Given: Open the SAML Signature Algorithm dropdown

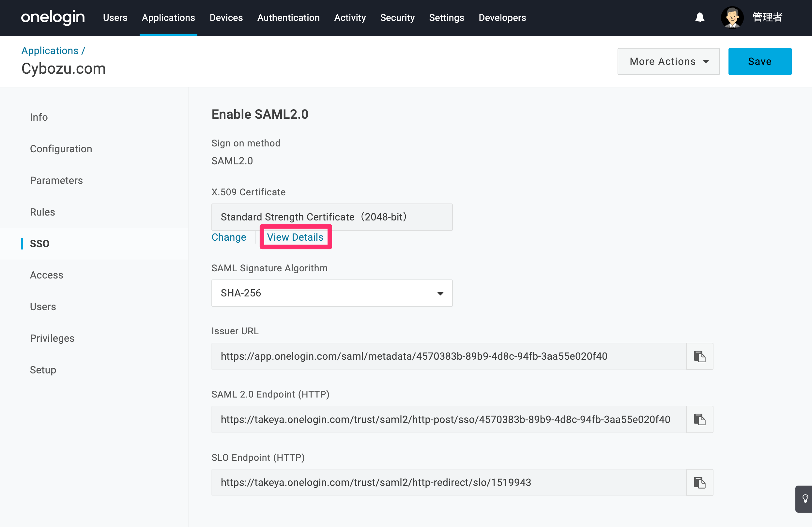Looking at the screenshot, I should point(332,293).
